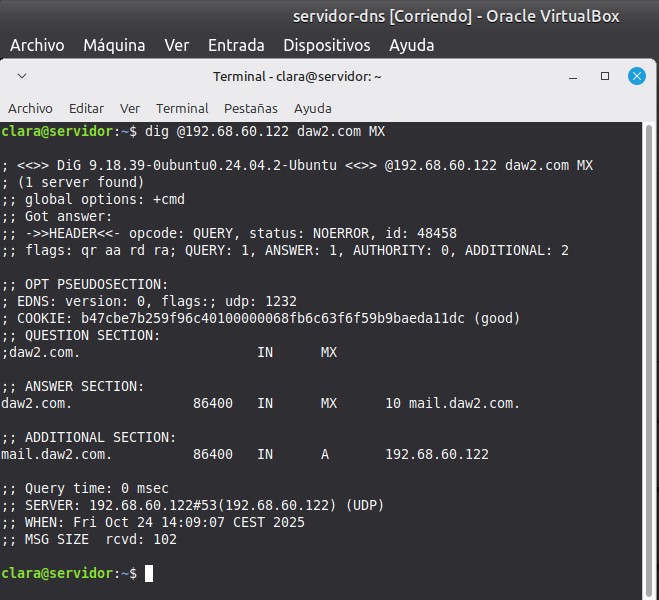
Task: Open VirtualBox Ayuda menu
Action: (x=411, y=45)
